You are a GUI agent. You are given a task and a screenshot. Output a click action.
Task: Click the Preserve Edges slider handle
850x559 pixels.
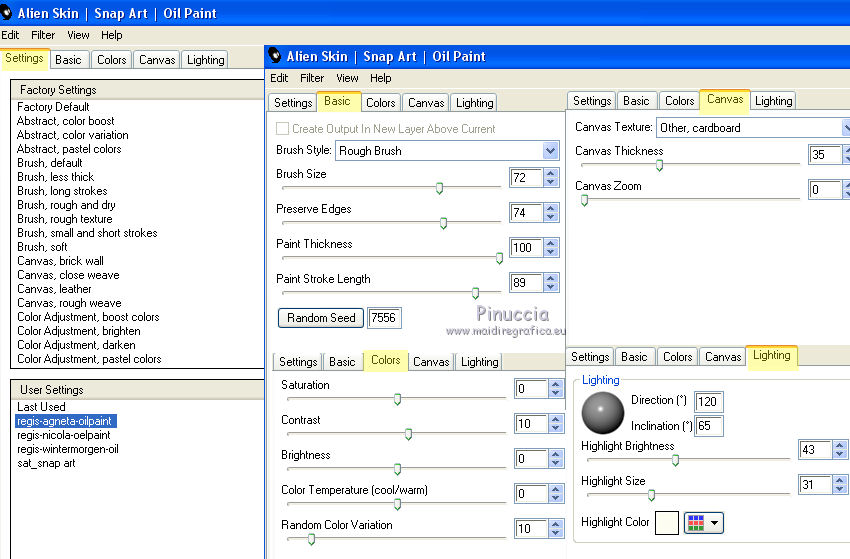(443, 223)
